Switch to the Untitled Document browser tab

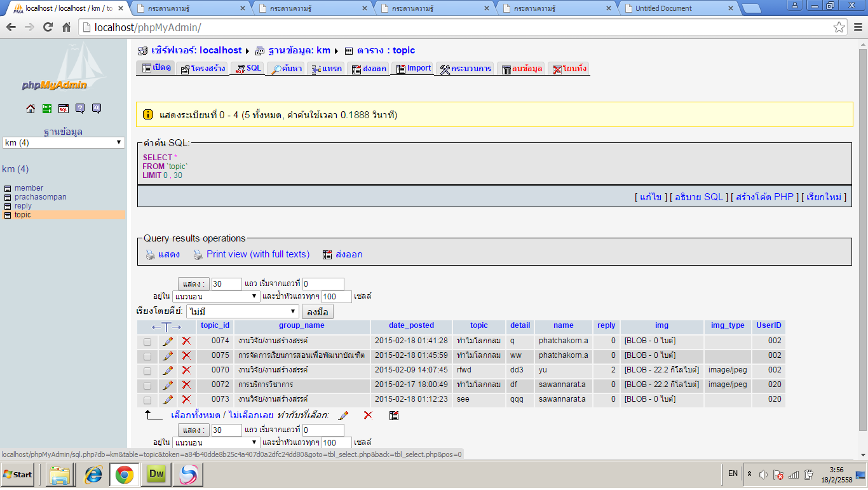pos(678,8)
